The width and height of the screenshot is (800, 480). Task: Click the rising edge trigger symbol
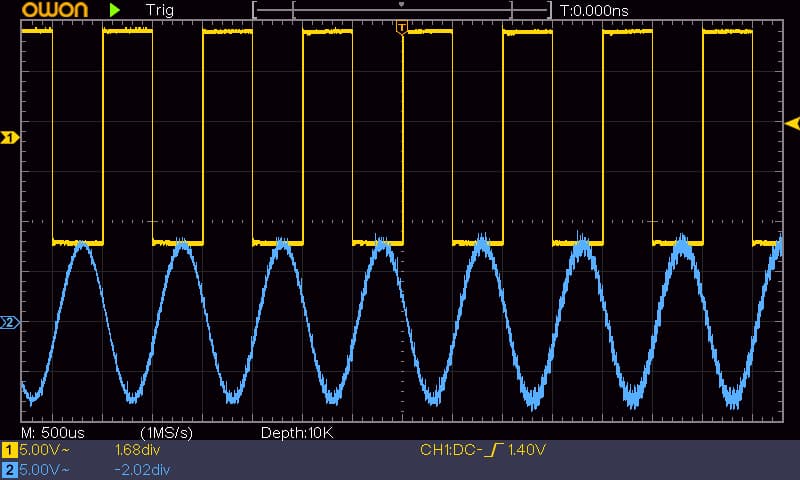tap(493, 450)
